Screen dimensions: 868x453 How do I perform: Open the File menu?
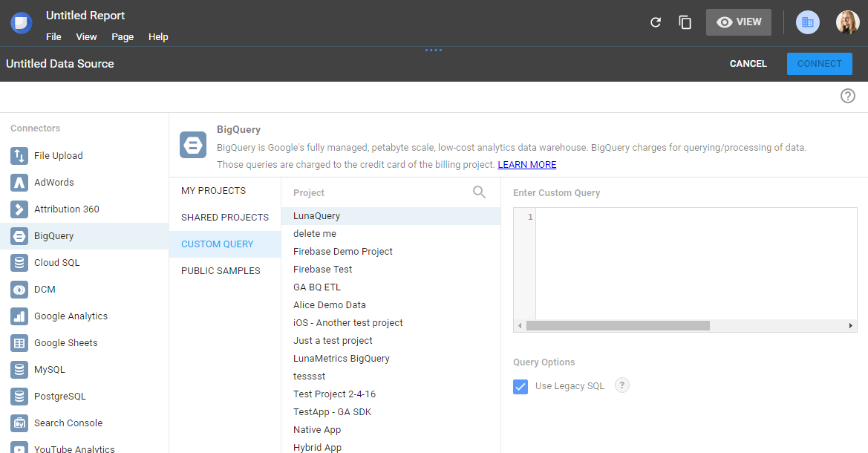pos(53,36)
